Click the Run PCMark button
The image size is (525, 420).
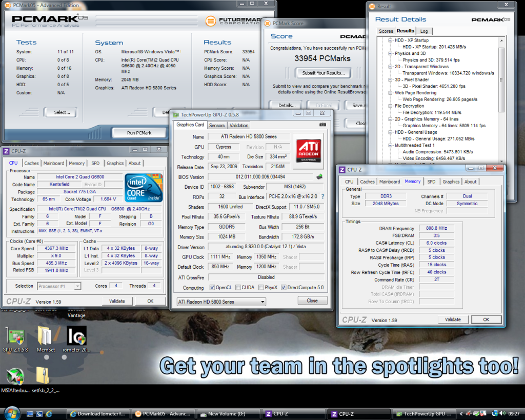tap(139, 133)
